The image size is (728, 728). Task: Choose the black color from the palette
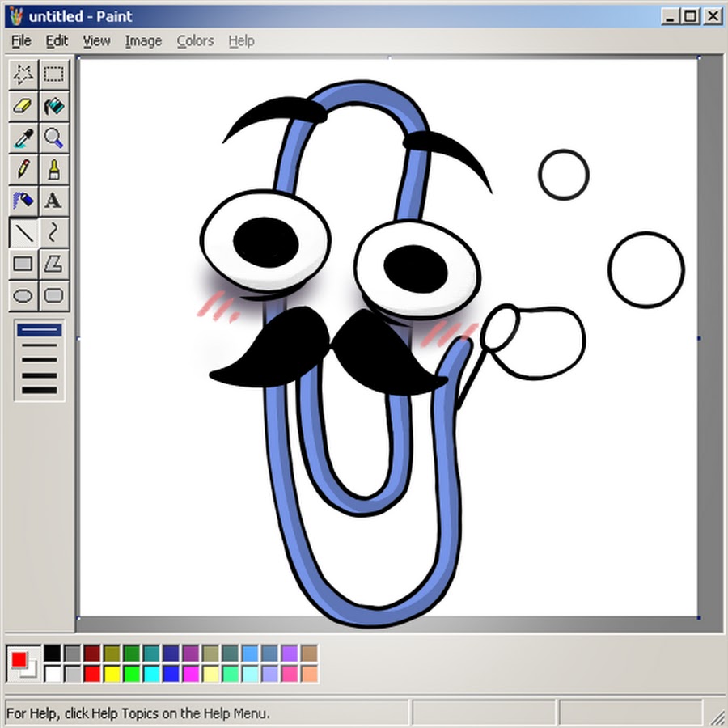click(x=53, y=654)
